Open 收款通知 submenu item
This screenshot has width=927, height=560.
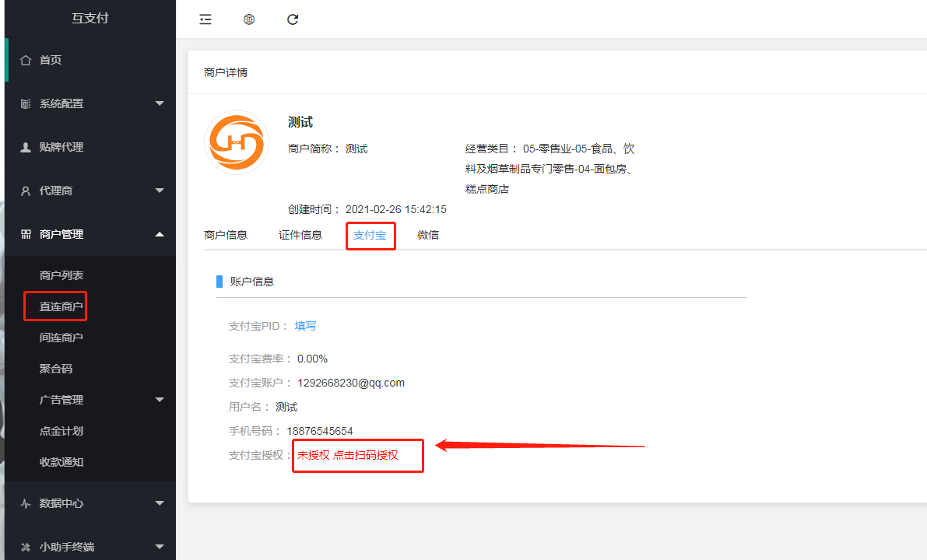(61, 462)
